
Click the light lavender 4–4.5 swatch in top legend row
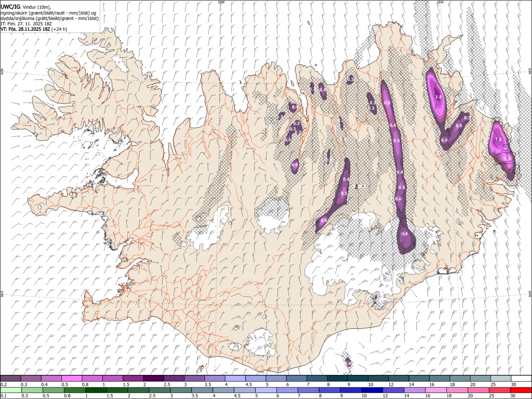(x=235, y=378)
